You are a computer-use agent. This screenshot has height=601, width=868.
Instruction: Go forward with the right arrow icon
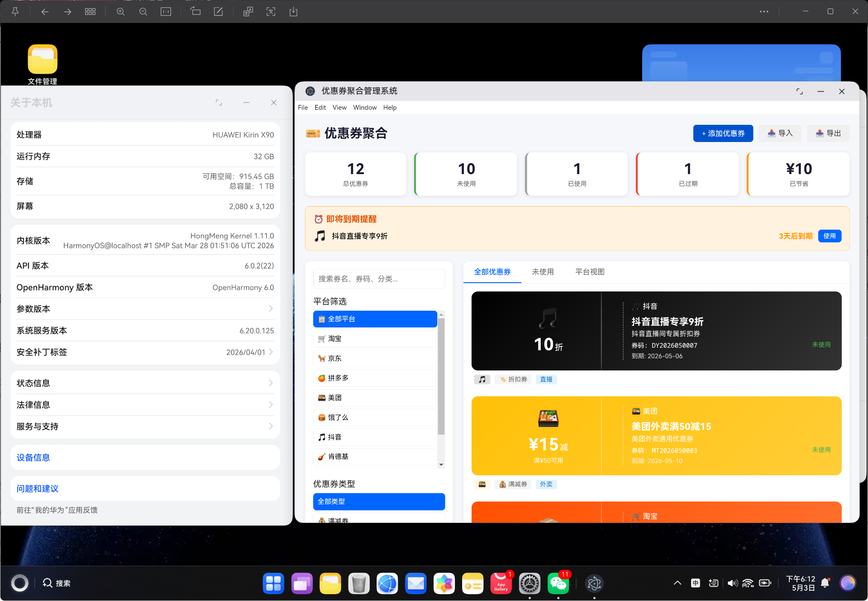[x=67, y=12]
